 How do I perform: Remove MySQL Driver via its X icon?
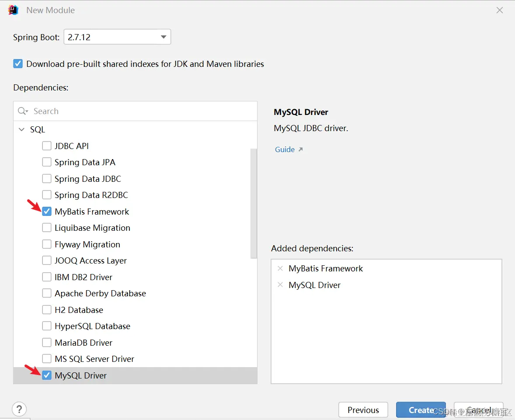[280, 285]
